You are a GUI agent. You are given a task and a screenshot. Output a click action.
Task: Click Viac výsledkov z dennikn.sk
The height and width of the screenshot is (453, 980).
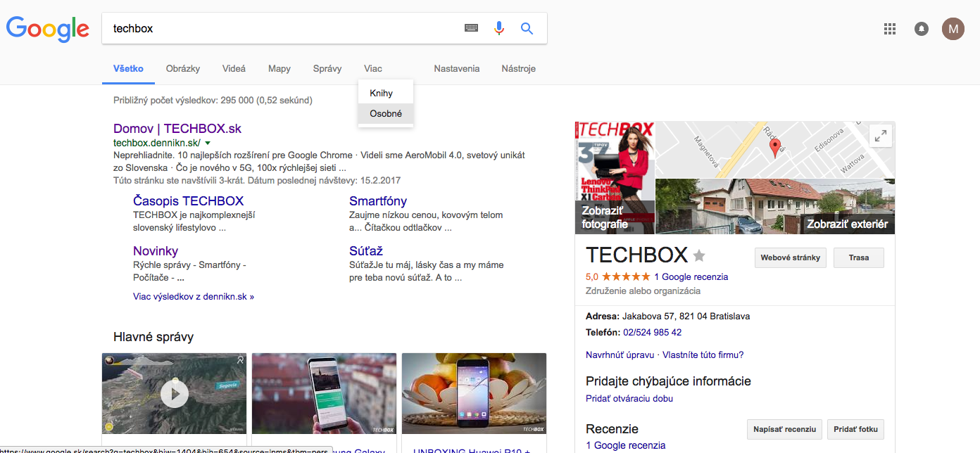click(194, 297)
